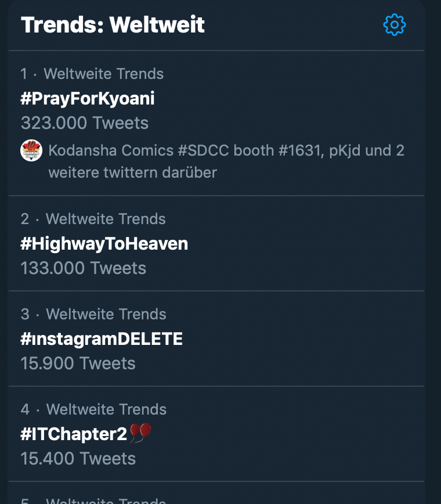441x504 pixels.
Task: Open the #HighwayToHeaven trend
Action: point(104,244)
